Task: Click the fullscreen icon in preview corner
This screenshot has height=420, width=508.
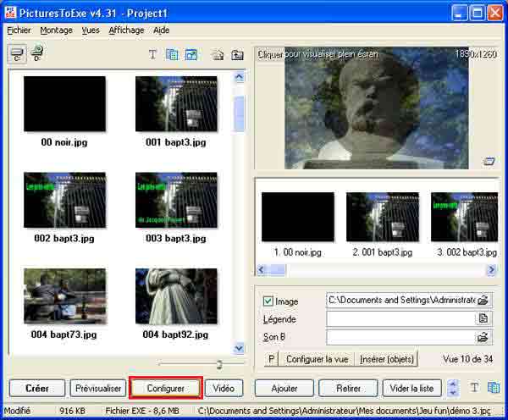Action: tap(489, 161)
